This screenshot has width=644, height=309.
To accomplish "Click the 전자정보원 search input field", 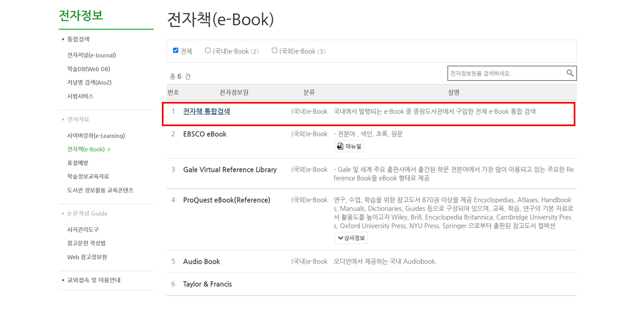I will click(505, 73).
